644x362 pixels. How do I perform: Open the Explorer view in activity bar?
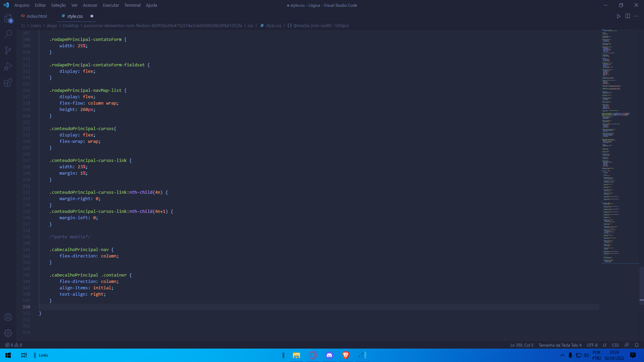point(8,18)
